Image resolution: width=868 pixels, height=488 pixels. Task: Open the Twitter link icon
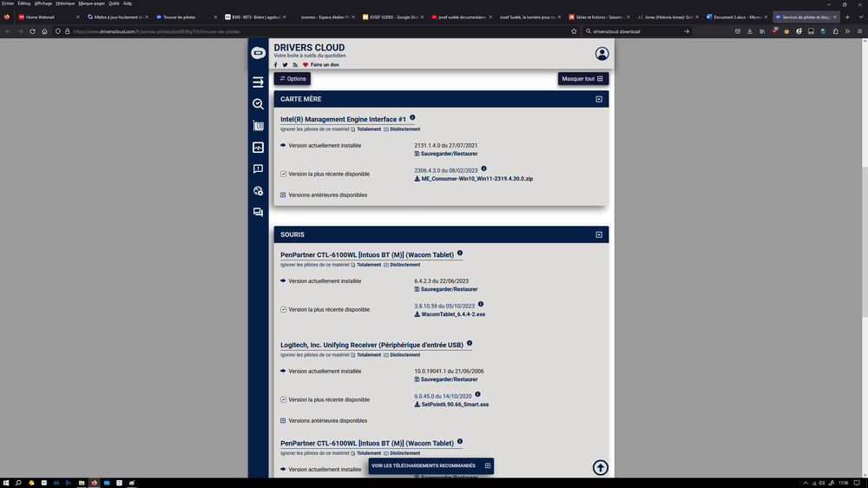tap(285, 65)
